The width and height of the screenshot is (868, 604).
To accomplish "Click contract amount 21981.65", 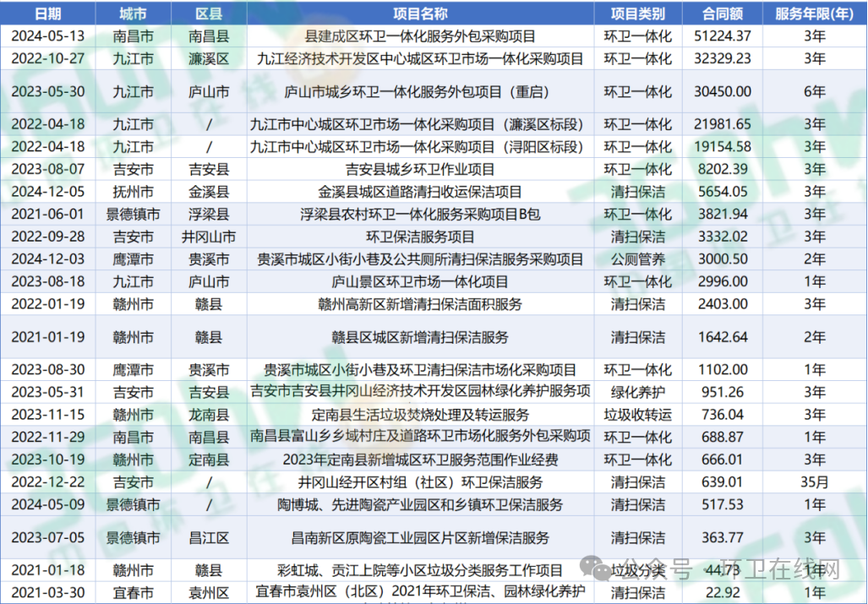I will tap(723, 124).
